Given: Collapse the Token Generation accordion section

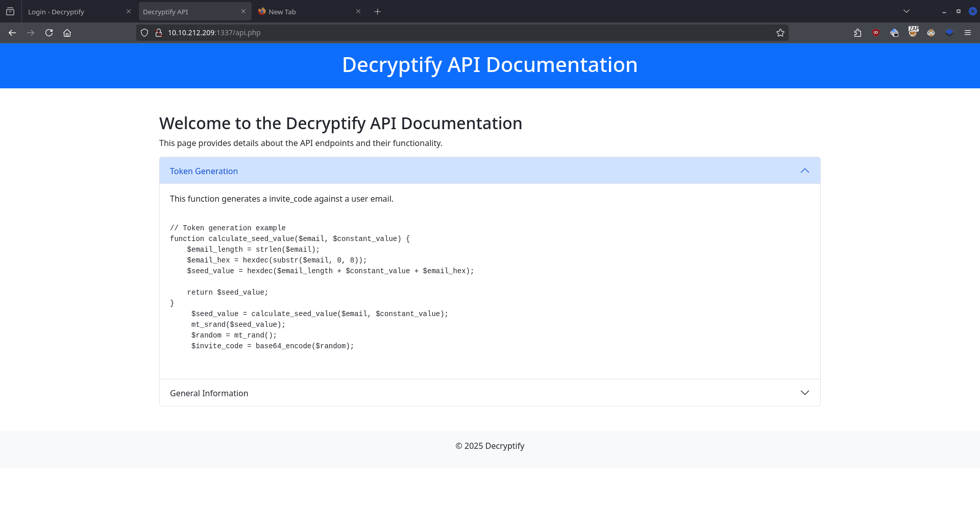Looking at the screenshot, I should (x=489, y=171).
